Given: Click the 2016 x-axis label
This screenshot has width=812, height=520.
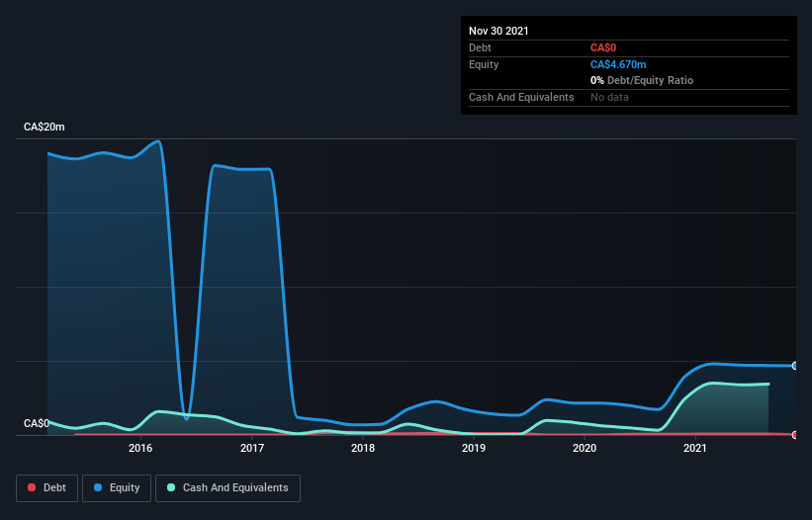Looking at the screenshot, I should (140, 448).
